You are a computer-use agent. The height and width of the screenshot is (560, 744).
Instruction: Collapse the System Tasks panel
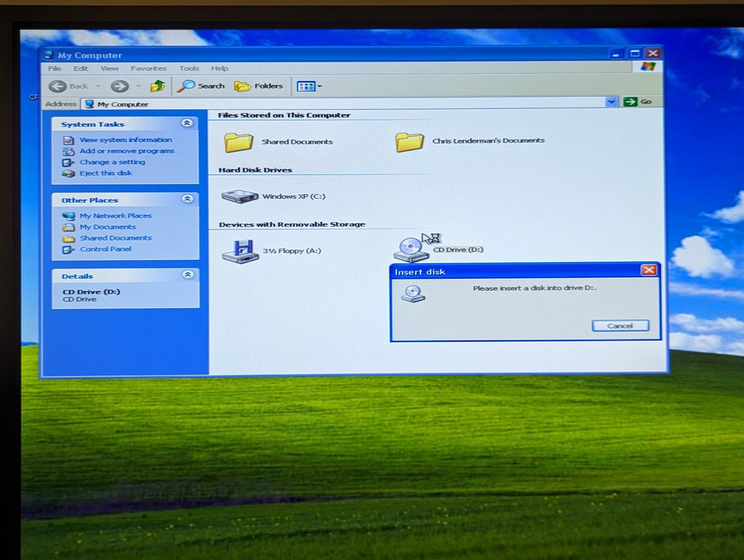187,123
